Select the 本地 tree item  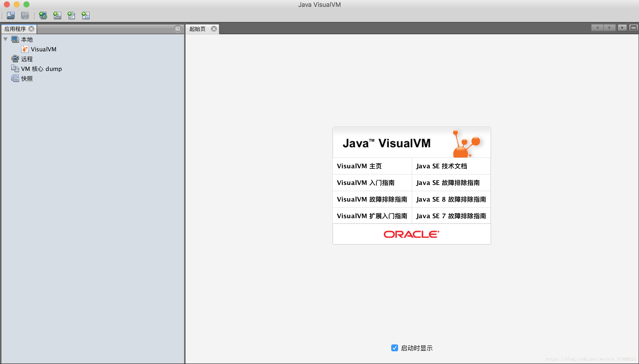coord(27,39)
